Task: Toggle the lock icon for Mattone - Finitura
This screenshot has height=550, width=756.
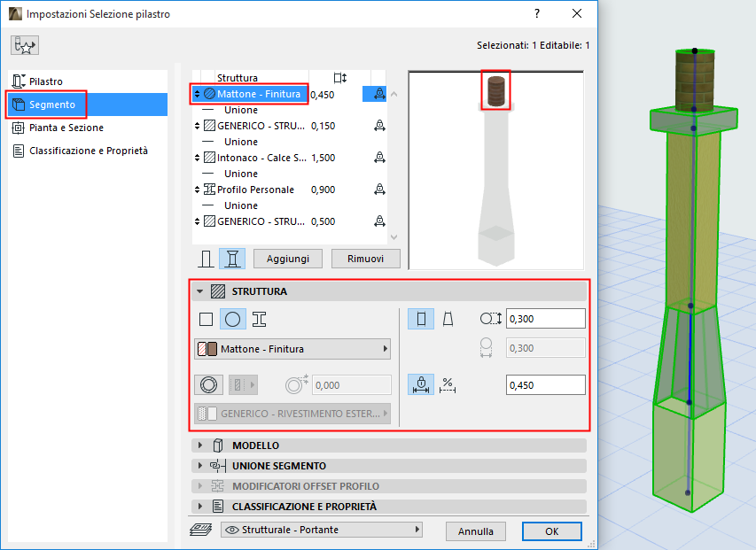Action: click(379, 93)
